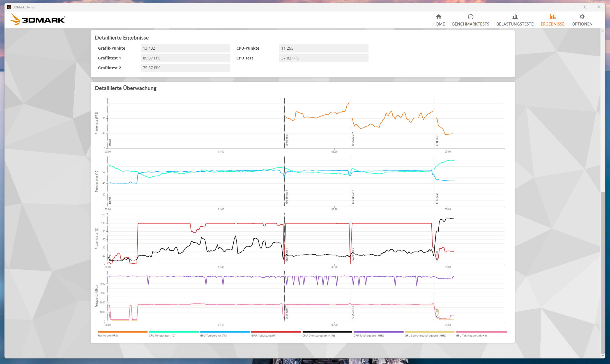Toggle CPU Taktfrequenz legend series
This screenshot has width=610, height=364.
(369, 335)
